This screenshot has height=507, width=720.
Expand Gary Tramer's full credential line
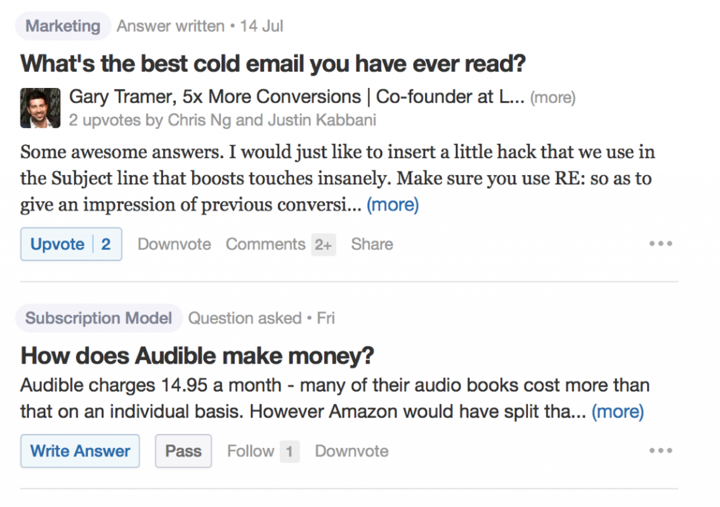[552, 98]
